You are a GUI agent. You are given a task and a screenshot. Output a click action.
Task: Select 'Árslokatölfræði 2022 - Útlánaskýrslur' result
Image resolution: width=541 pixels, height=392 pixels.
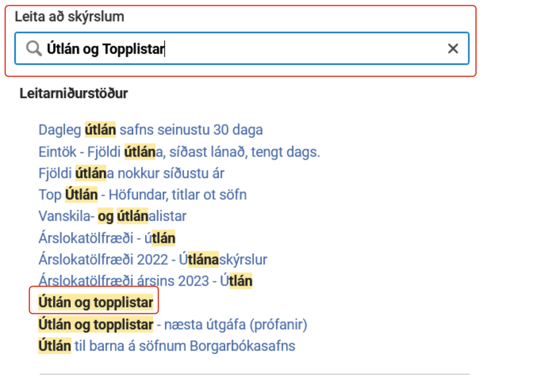click(x=153, y=260)
